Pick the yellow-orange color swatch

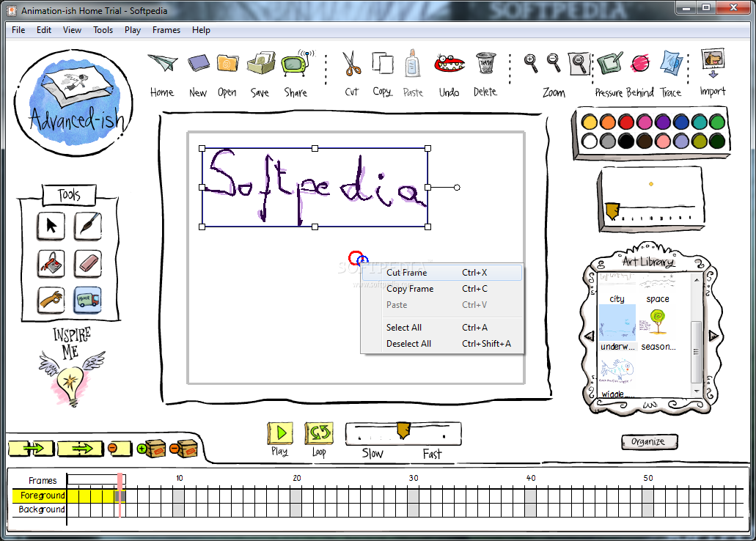(589, 122)
